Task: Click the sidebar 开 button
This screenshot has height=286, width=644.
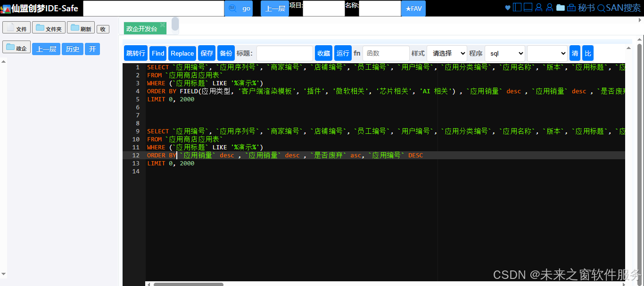Action: 92,49
